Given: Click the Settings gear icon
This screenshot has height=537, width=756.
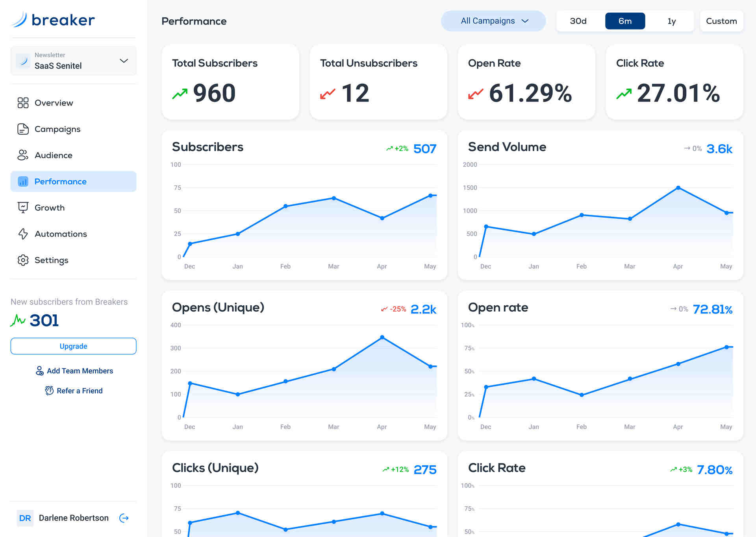Looking at the screenshot, I should tap(23, 260).
